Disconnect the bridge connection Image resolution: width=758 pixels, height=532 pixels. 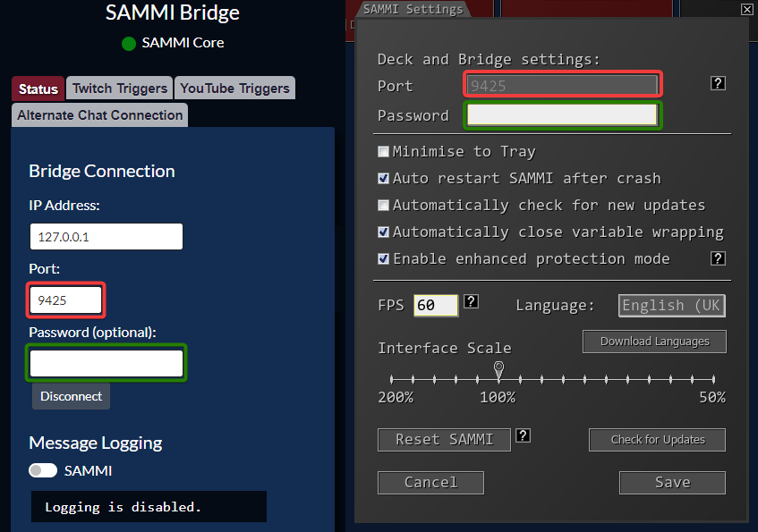coord(71,396)
